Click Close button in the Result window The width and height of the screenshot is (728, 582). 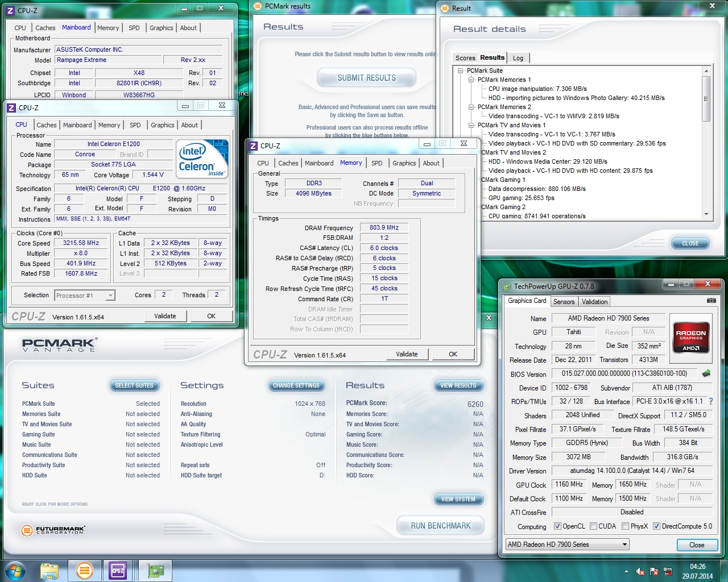pyautogui.click(x=690, y=243)
